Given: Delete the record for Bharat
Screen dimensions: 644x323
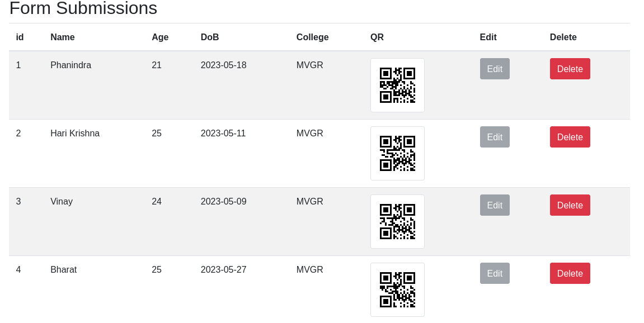Looking at the screenshot, I should pyautogui.click(x=570, y=273).
